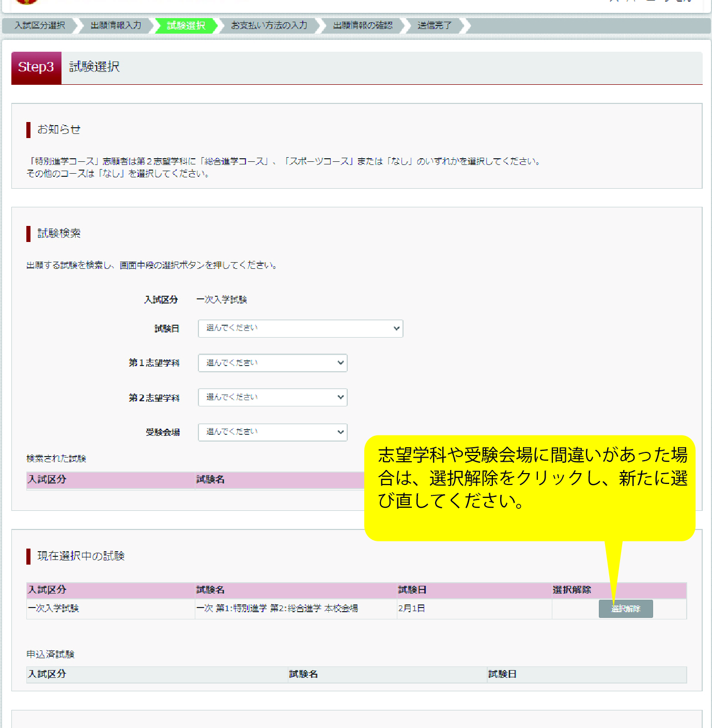Click the 試験名 header in 申込済試験 table
Viewport: 712px width, 728px height.
pos(303,674)
